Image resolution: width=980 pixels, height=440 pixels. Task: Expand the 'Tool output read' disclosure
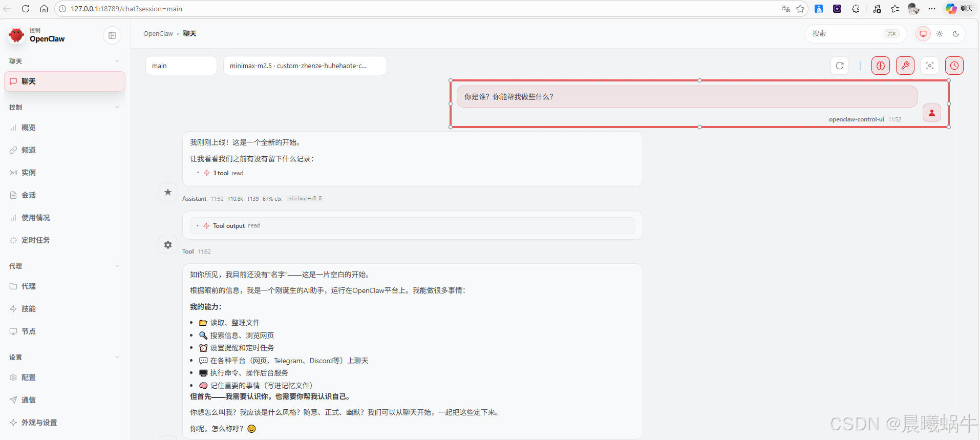[413, 226]
